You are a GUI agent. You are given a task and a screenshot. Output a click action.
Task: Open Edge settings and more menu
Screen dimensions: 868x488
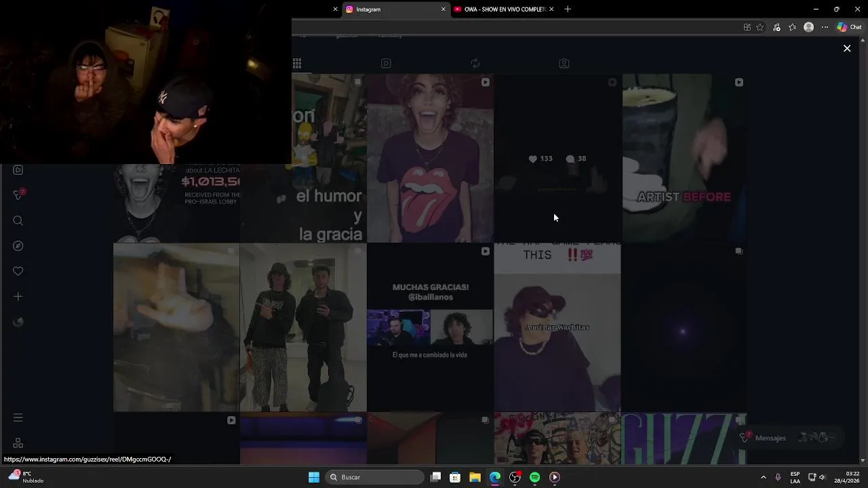coord(825,27)
